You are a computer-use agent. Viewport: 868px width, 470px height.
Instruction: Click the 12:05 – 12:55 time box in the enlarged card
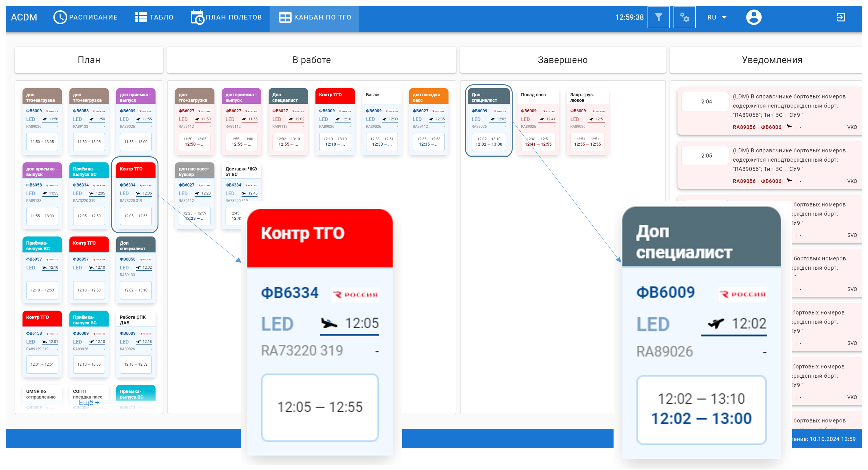[320, 407]
